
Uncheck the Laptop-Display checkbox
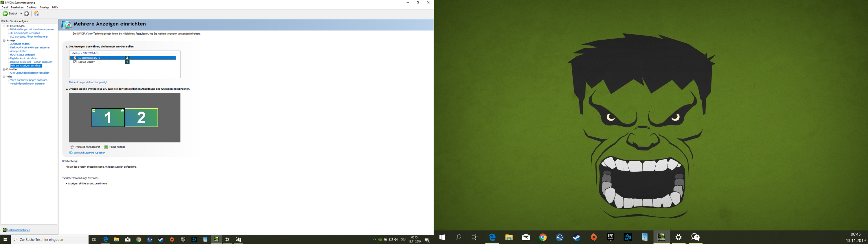75,62
